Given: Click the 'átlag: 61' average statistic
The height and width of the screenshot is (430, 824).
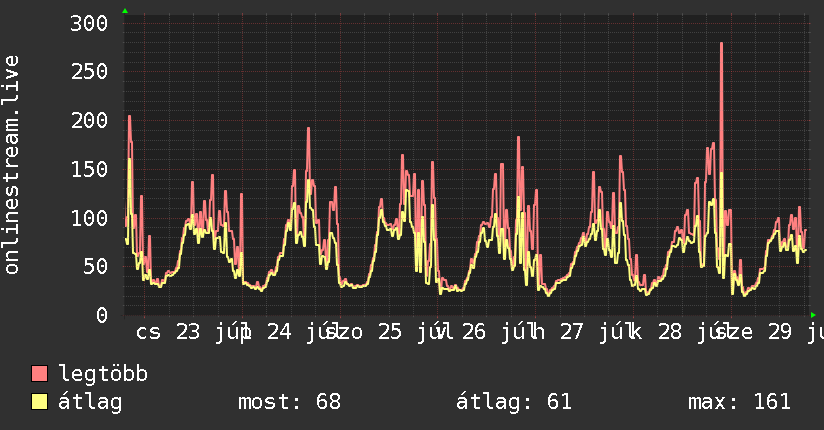Looking at the screenshot, I should [513, 402].
